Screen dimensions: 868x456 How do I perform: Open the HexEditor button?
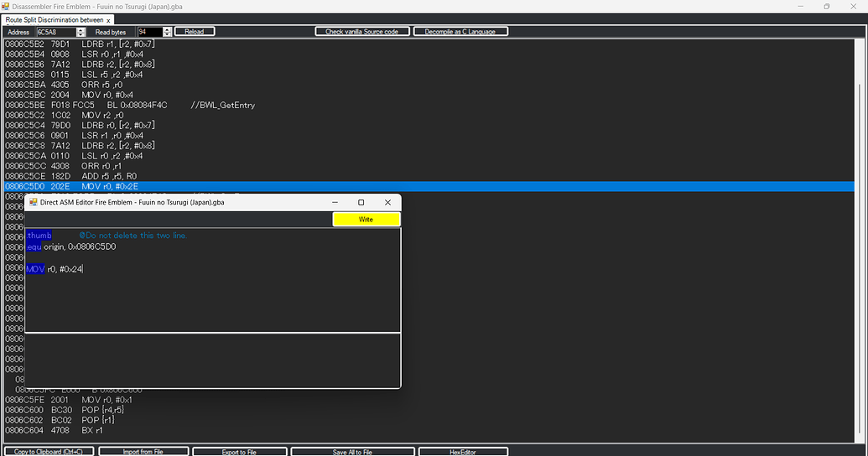coord(463,452)
